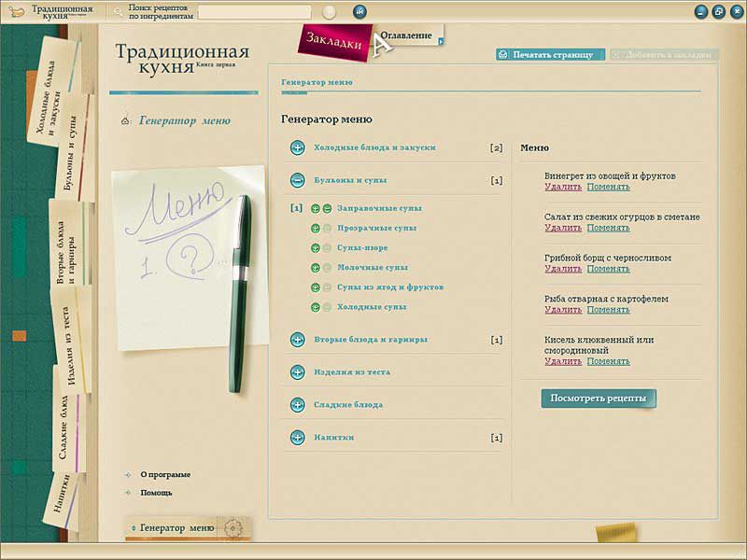Click green plus beside Молочные супы
Viewport: 747px width, 560px height.
(316, 267)
